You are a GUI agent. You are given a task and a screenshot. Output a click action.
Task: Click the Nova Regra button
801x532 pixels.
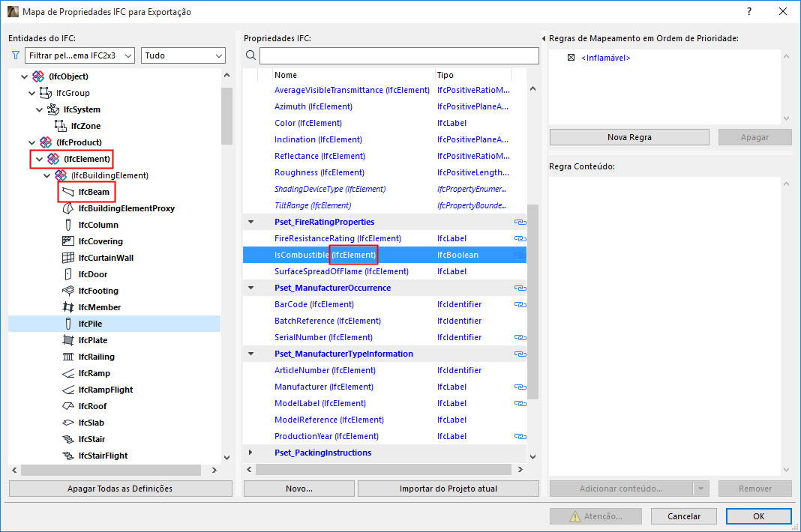(x=629, y=137)
